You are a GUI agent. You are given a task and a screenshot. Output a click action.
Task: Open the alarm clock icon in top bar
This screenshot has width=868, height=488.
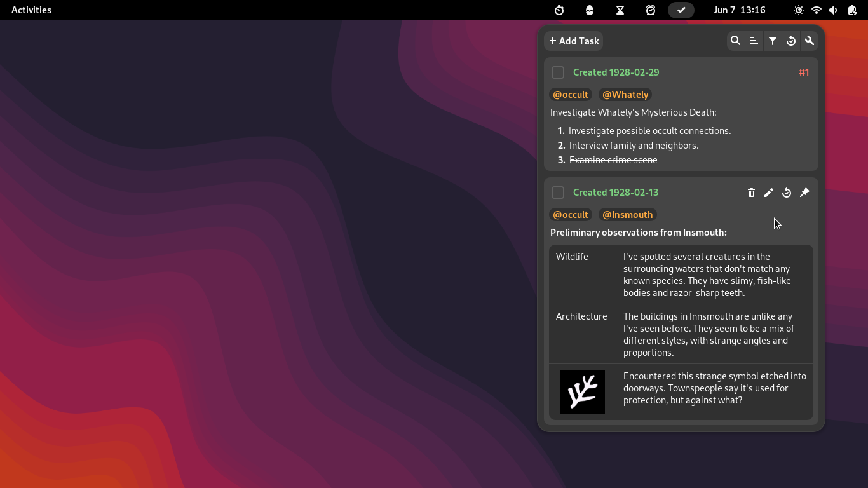click(651, 10)
